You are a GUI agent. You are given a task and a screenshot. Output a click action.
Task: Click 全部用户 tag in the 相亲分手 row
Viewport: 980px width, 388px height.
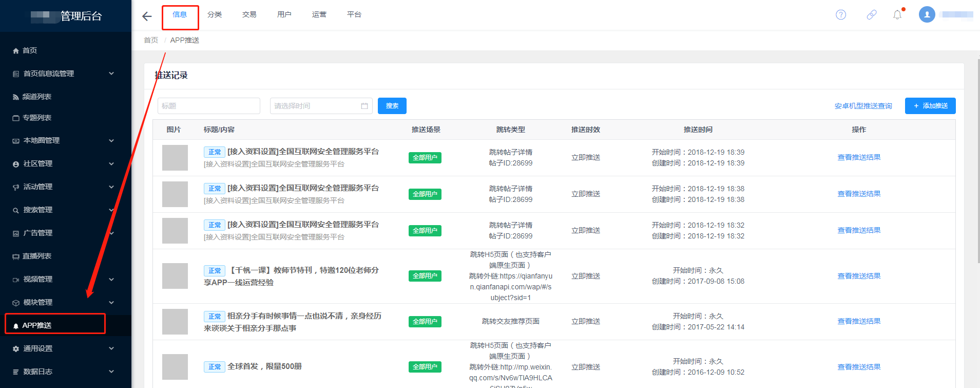pos(425,322)
